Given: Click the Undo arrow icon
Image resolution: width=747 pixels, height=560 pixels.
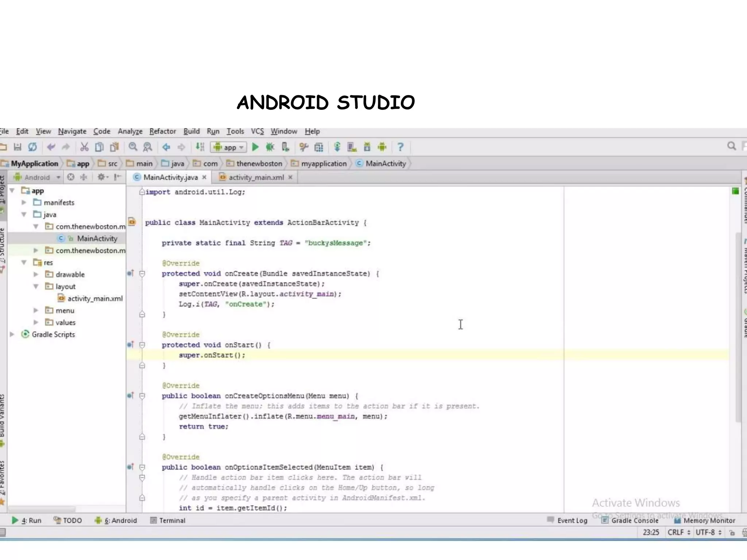Looking at the screenshot, I should click(x=51, y=147).
